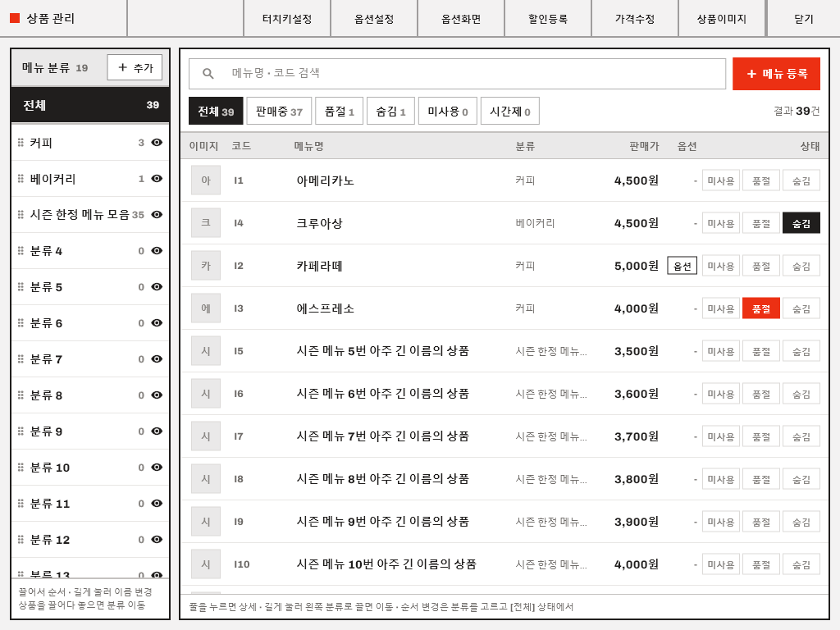Viewport: 840px width, 630px height.
Task: Click the 아메리카노 image thumbnail
Action: pyautogui.click(x=206, y=180)
